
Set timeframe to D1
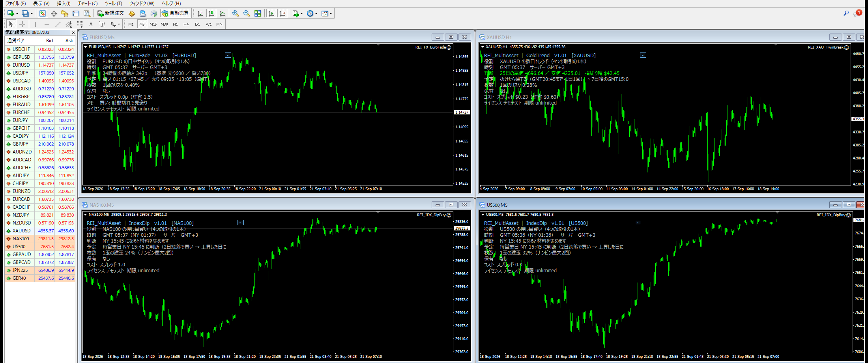point(197,24)
